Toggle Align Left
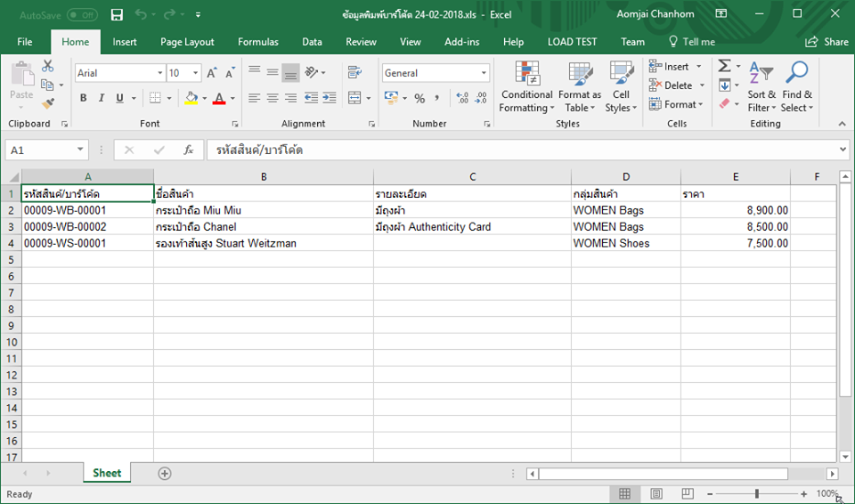This screenshot has width=855, height=504. 254,98
